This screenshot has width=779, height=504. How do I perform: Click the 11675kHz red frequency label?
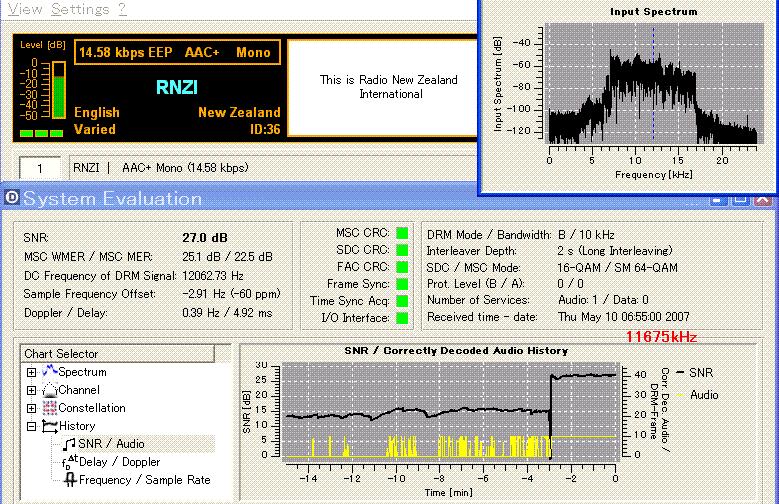point(661,337)
